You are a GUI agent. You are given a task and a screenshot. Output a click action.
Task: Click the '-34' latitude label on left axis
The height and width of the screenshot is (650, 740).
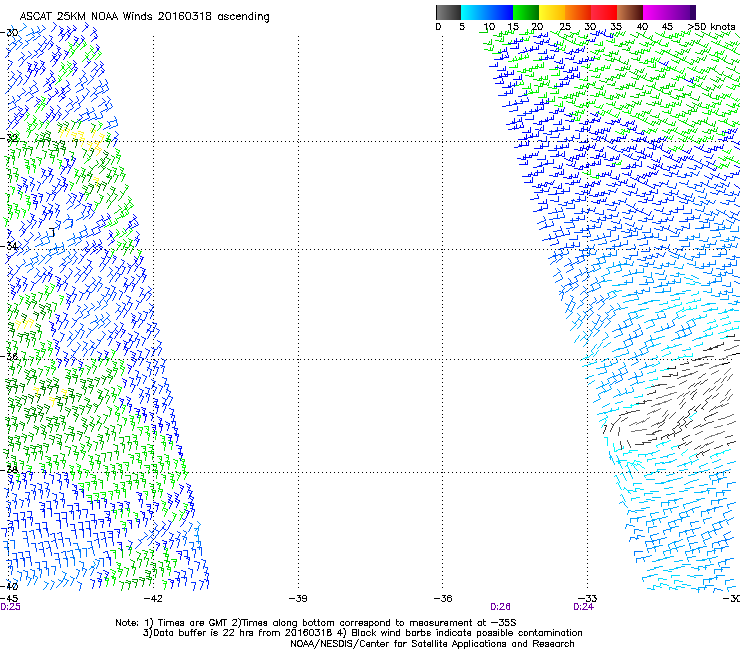[9, 246]
